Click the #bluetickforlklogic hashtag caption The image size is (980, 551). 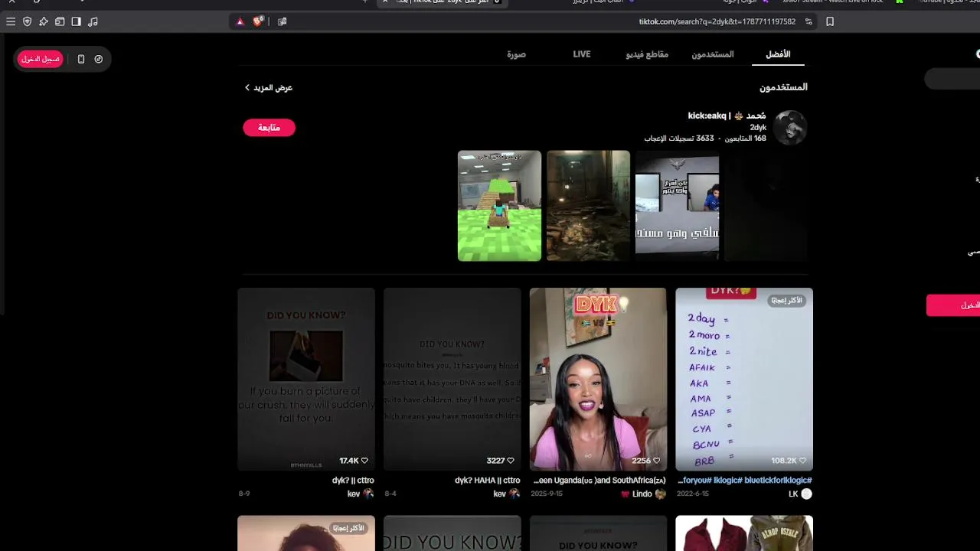tap(778, 481)
